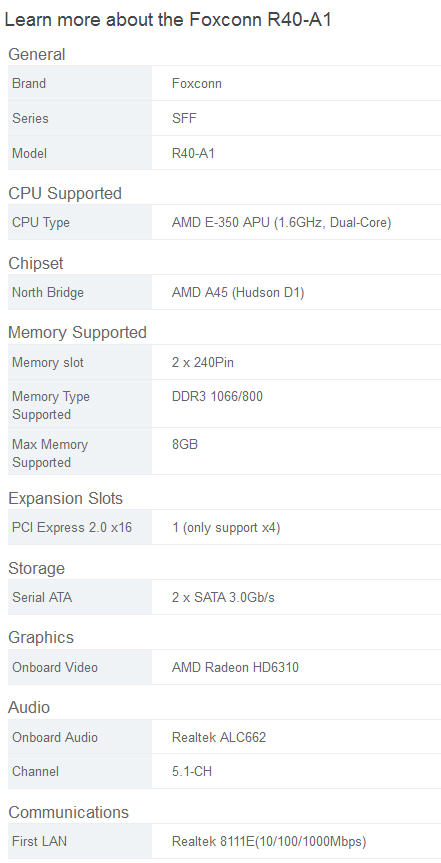Click the page title Foxconn R40-A1 heading
This screenshot has height=863, width=441.
[168, 20]
